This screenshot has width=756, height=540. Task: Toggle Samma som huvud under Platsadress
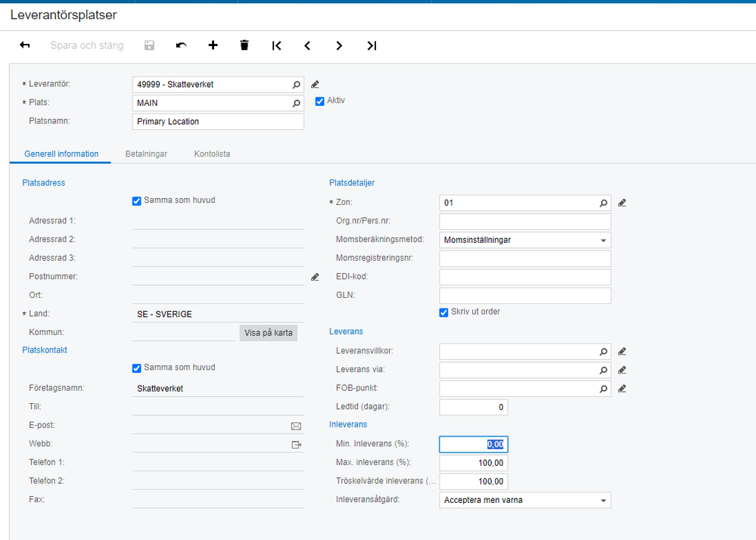point(136,201)
